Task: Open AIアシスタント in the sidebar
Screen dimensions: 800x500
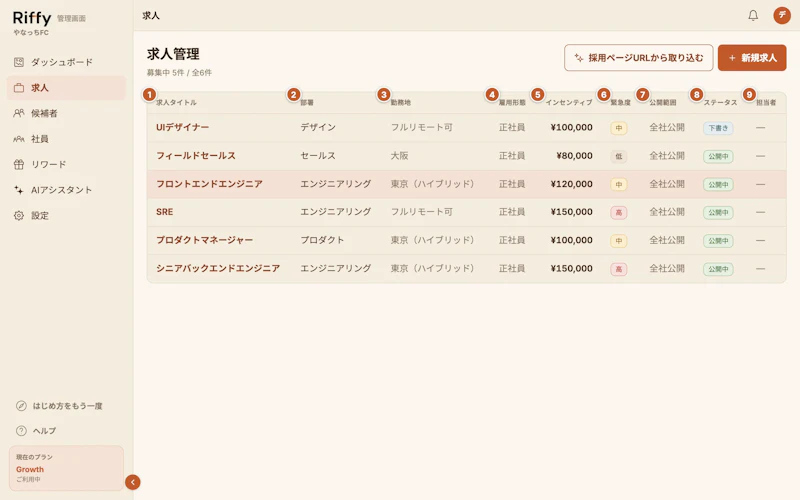Action: 66,190
